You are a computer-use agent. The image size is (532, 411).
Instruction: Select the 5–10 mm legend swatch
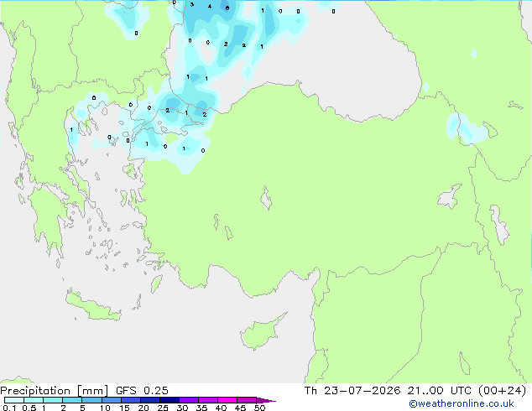(91, 400)
